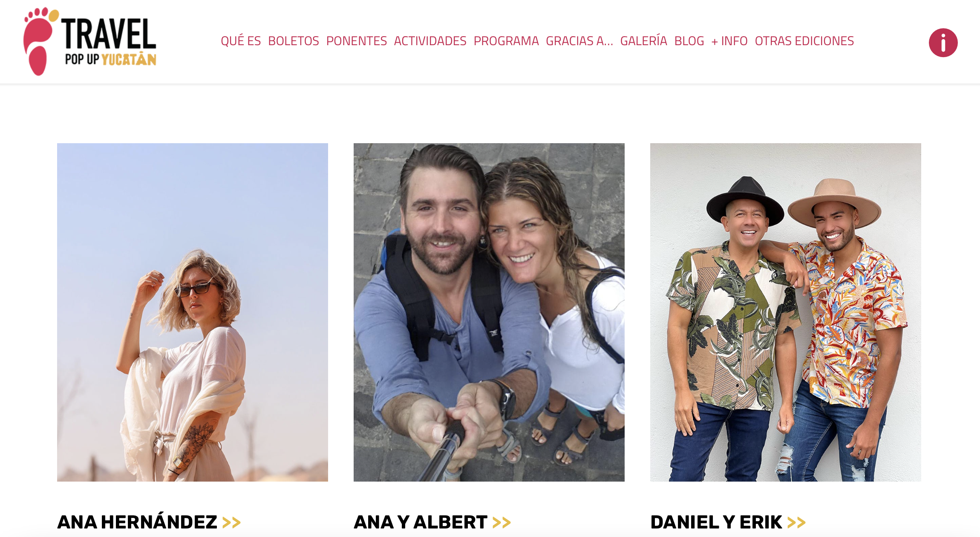Open the ACTIVIDADES section
This screenshot has width=980, height=537.
[x=430, y=41]
